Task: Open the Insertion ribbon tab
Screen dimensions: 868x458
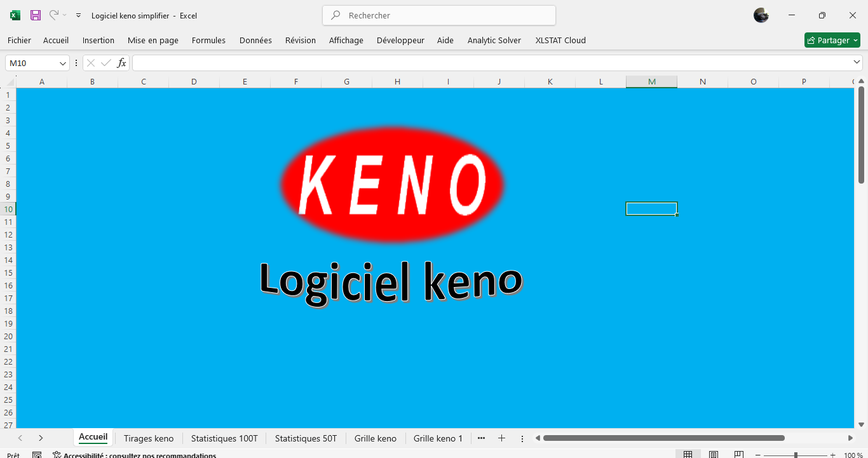Action: [98, 40]
